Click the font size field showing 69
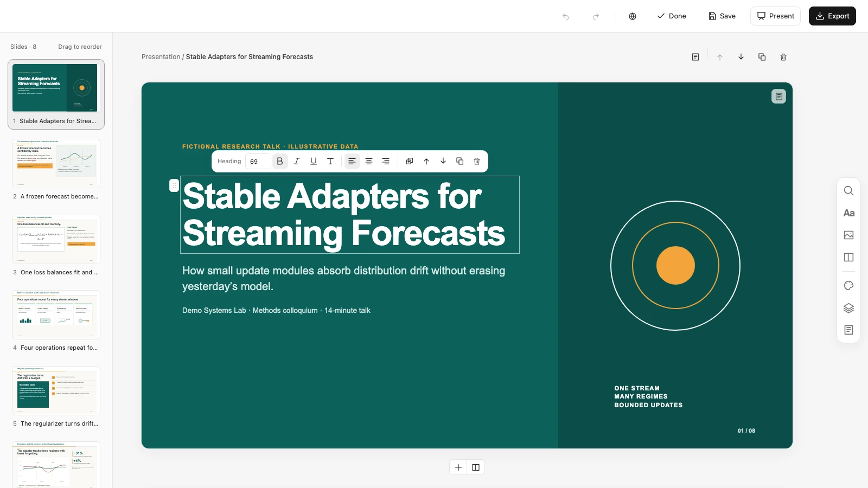868x488 pixels. click(258, 162)
